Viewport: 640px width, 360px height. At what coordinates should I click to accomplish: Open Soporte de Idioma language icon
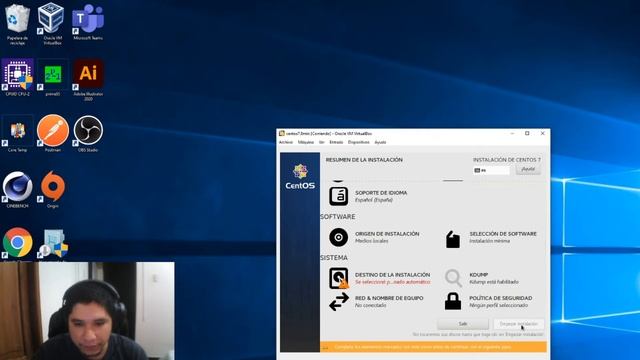(x=338, y=196)
